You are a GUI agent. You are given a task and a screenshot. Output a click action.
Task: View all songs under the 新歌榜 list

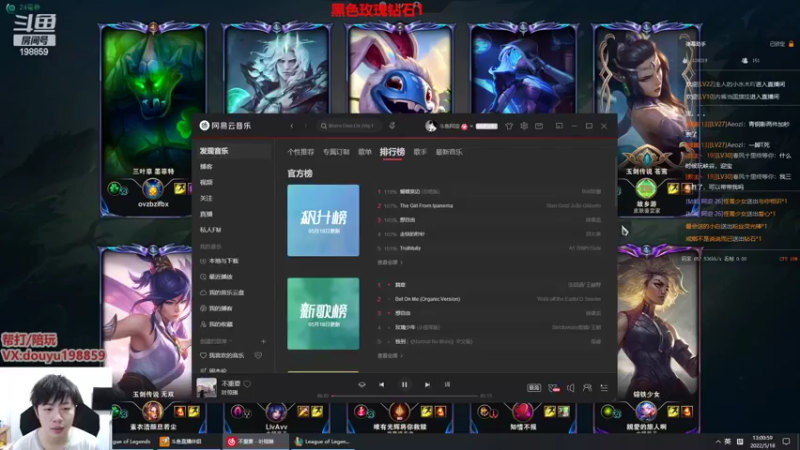390,356
